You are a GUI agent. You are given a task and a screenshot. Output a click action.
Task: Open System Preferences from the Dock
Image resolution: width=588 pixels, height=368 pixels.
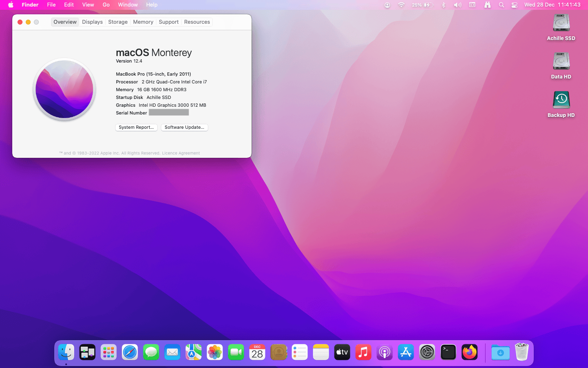pyautogui.click(x=427, y=352)
